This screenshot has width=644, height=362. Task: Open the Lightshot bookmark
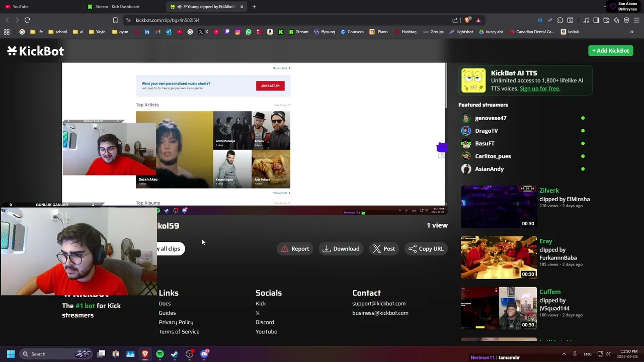point(461,32)
